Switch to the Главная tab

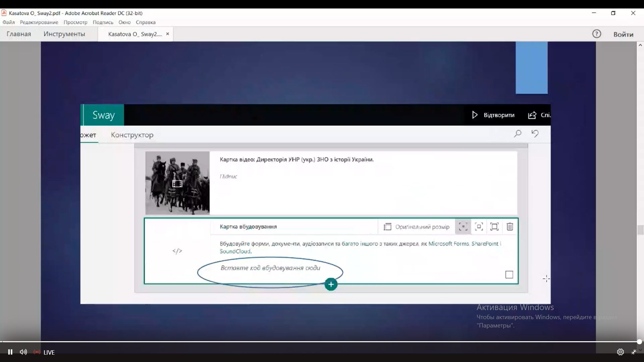click(x=19, y=34)
